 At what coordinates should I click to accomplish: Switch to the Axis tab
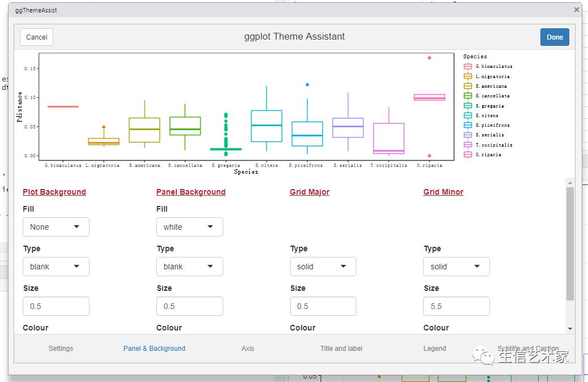248,349
